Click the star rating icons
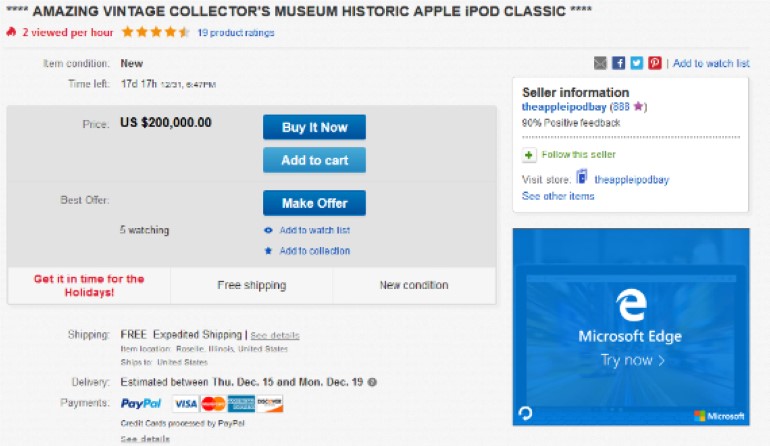This screenshot has height=446, width=770. [155, 32]
